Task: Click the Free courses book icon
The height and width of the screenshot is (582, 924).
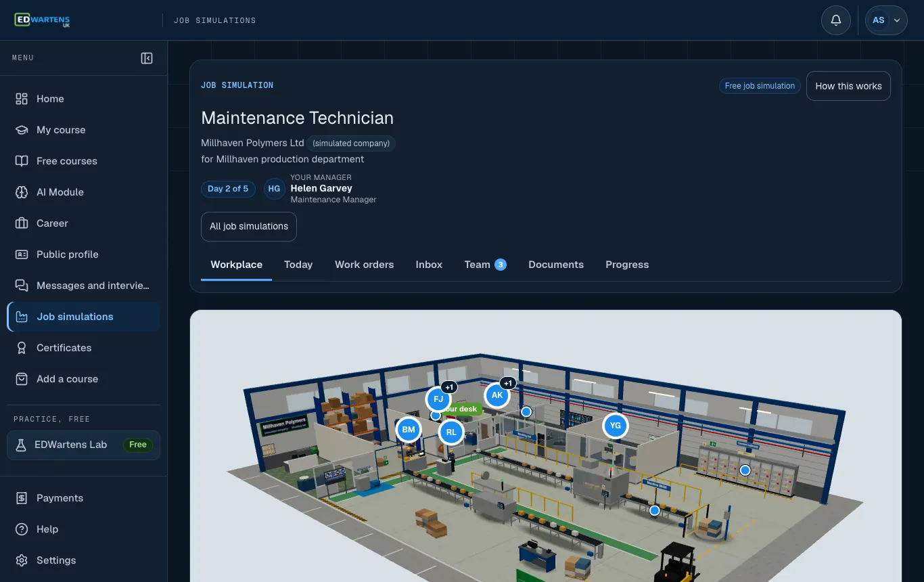Action: click(22, 161)
